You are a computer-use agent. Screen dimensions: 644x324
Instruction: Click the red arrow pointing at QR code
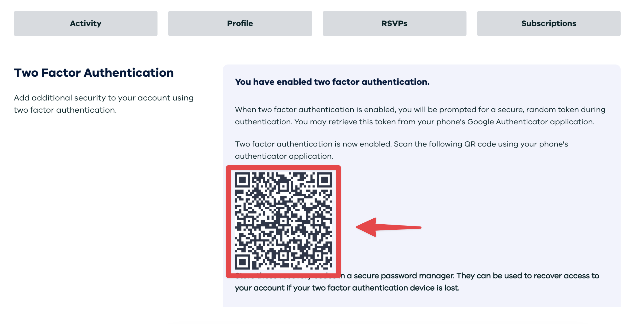[x=388, y=227]
